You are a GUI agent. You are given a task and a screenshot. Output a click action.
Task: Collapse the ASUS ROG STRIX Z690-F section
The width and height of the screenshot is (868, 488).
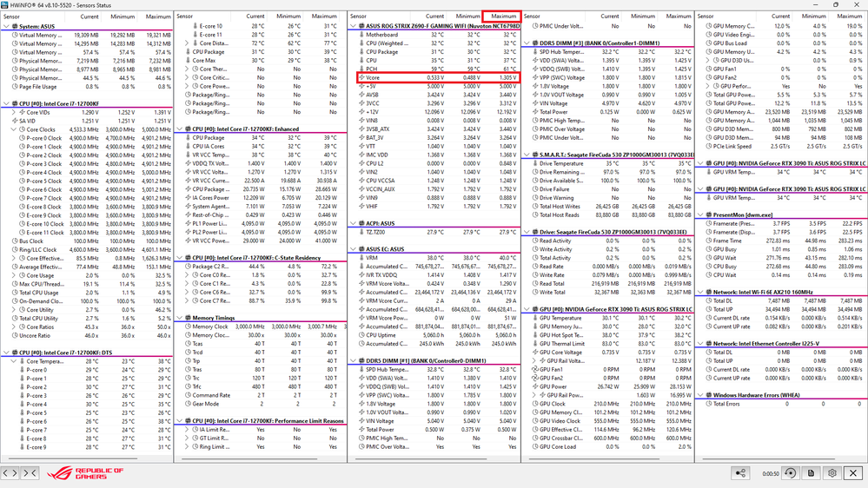point(353,26)
